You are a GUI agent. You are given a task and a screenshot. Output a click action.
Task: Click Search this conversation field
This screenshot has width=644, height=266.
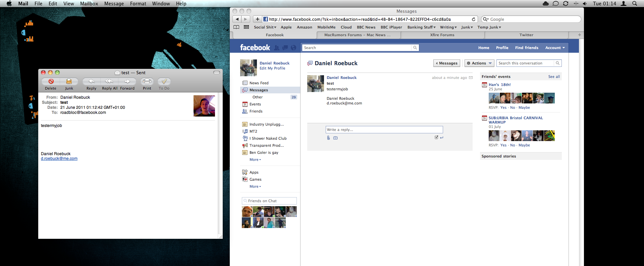(525, 63)
